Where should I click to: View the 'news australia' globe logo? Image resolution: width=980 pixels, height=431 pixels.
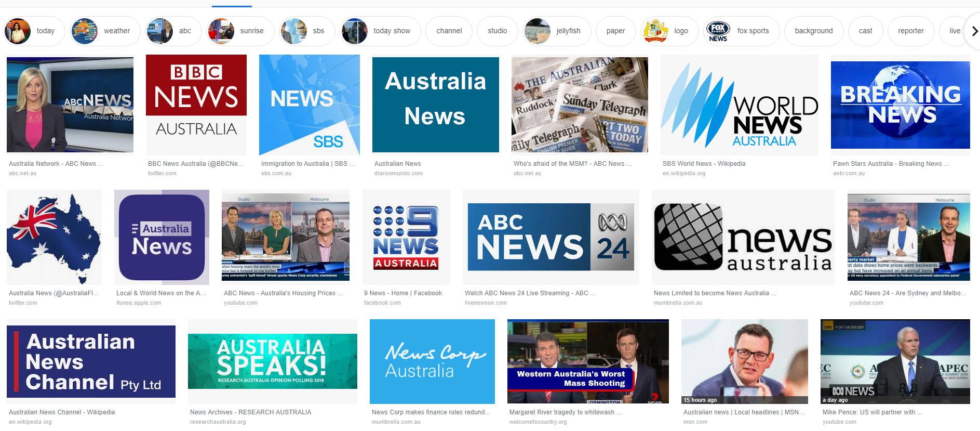coord(743,237)
